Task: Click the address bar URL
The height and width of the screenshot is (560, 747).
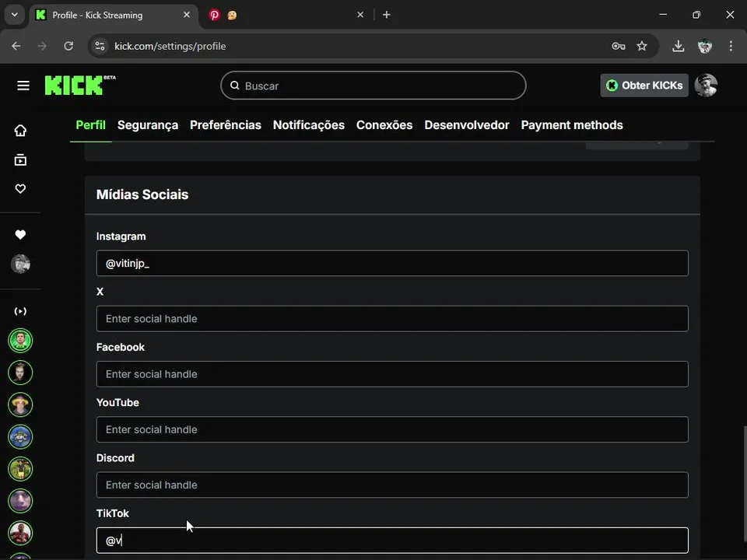Action: click(x=170, y=46)
